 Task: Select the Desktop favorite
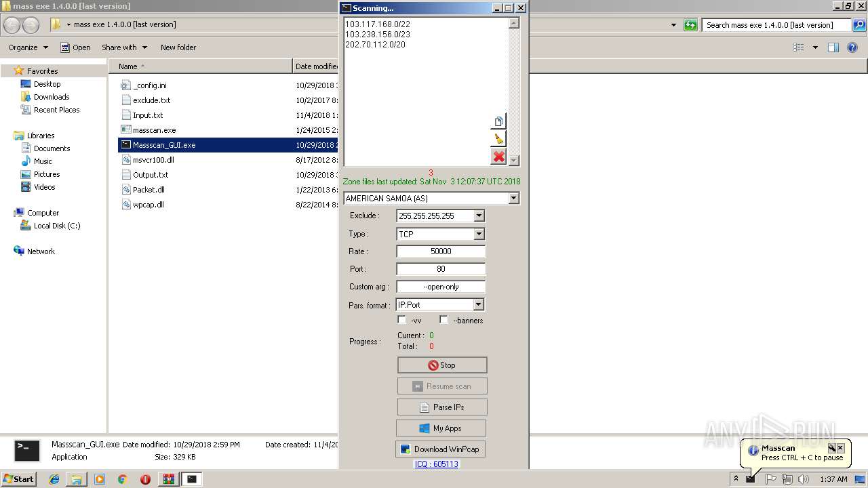[41, 84]
